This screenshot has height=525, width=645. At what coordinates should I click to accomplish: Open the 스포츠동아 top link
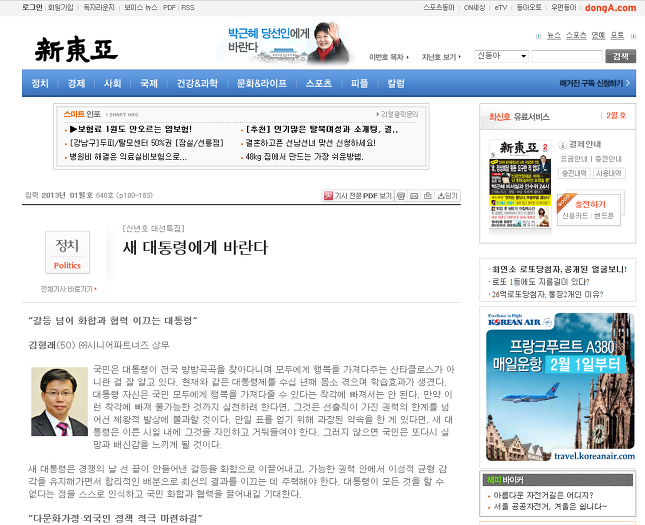click(439, 7)
